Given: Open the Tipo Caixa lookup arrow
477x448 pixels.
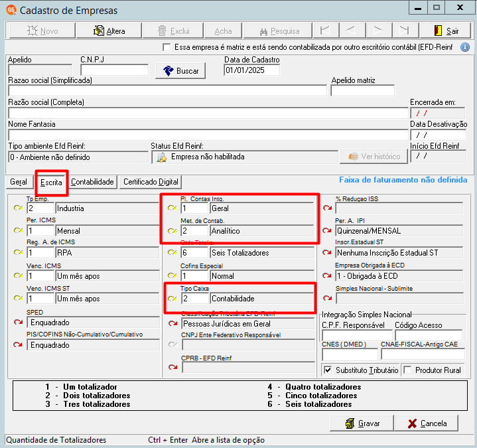Looking at the screenshot, I should pyautogui.click(x=172, y=299).
